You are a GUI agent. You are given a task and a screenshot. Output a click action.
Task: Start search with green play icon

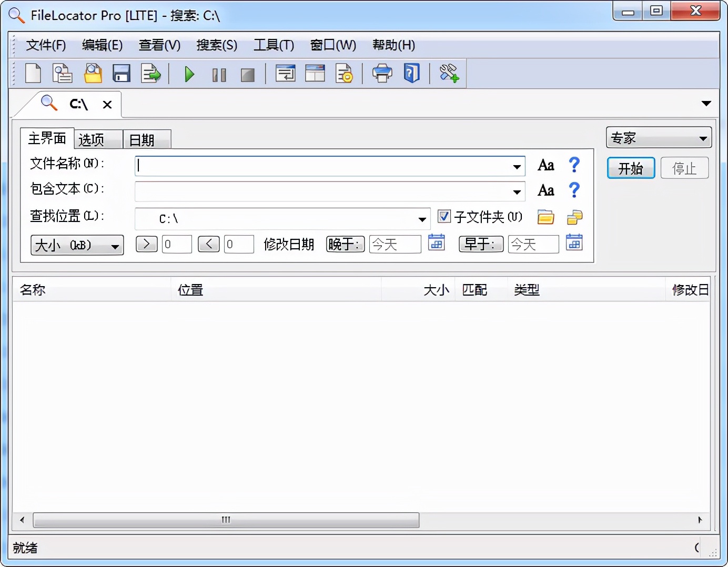point(190,74)
